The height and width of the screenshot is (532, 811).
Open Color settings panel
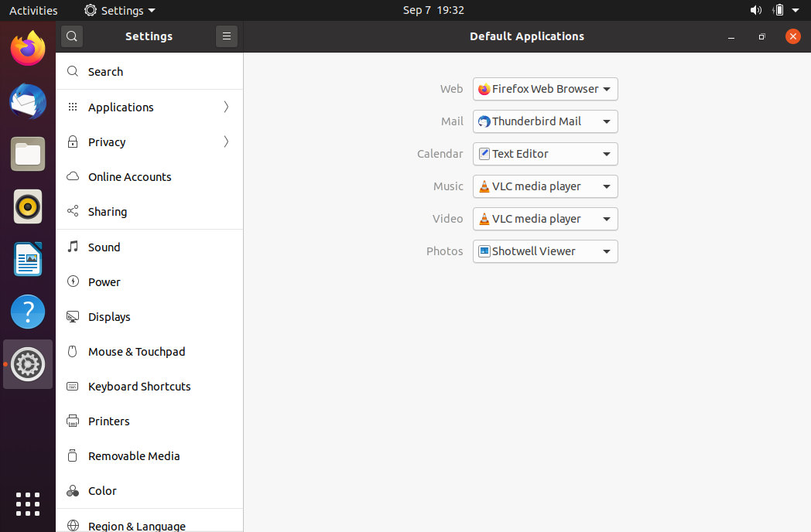pyautogui.click(x=149, y=491)
